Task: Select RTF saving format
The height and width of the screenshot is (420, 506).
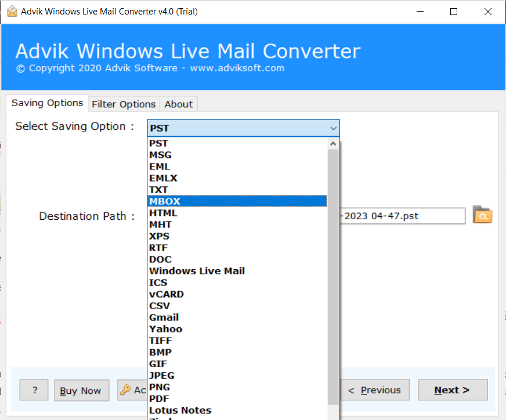Action: point(237,248)
